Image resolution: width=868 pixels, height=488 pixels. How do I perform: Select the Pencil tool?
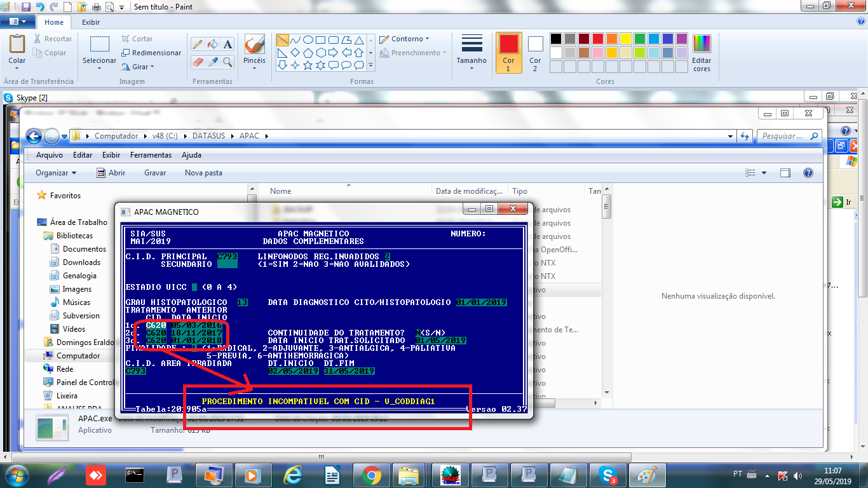pos(198,44)
